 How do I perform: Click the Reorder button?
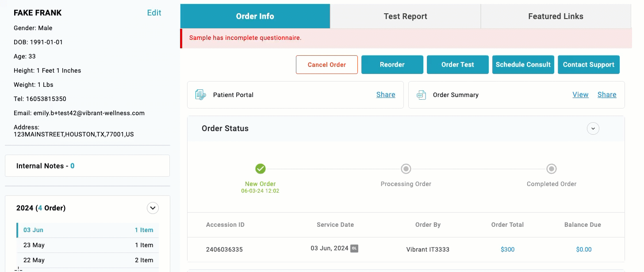click(392, 65)
